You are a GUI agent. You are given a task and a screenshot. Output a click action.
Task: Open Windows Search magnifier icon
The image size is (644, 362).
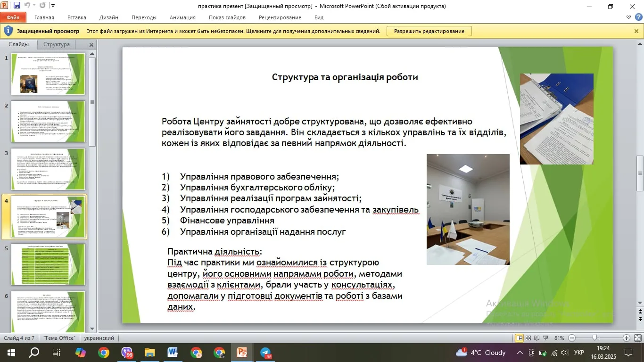(34, 352)
